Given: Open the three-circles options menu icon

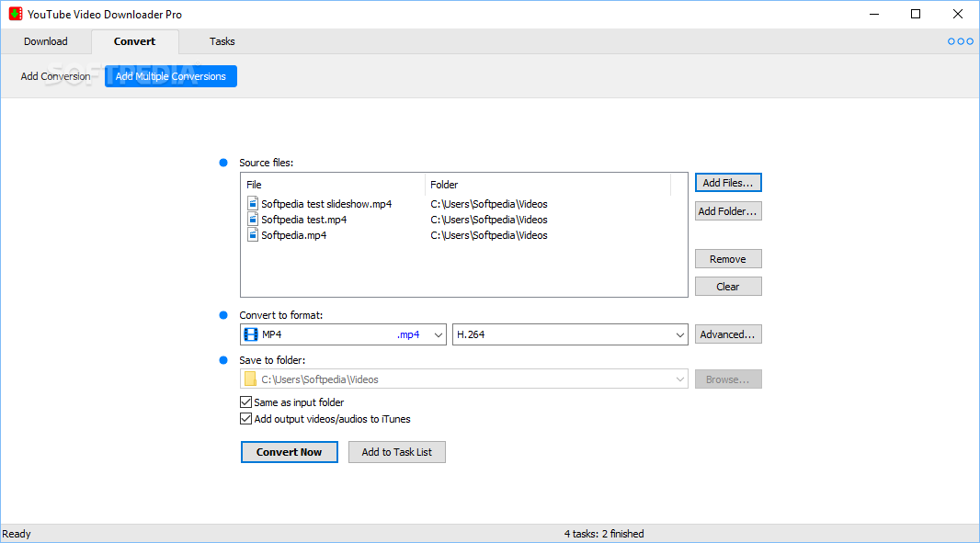Looking at the screenshot, I should point(960,41).
